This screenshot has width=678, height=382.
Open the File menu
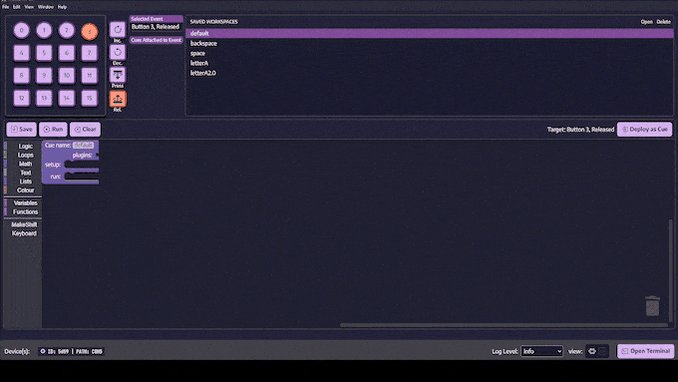6,7
